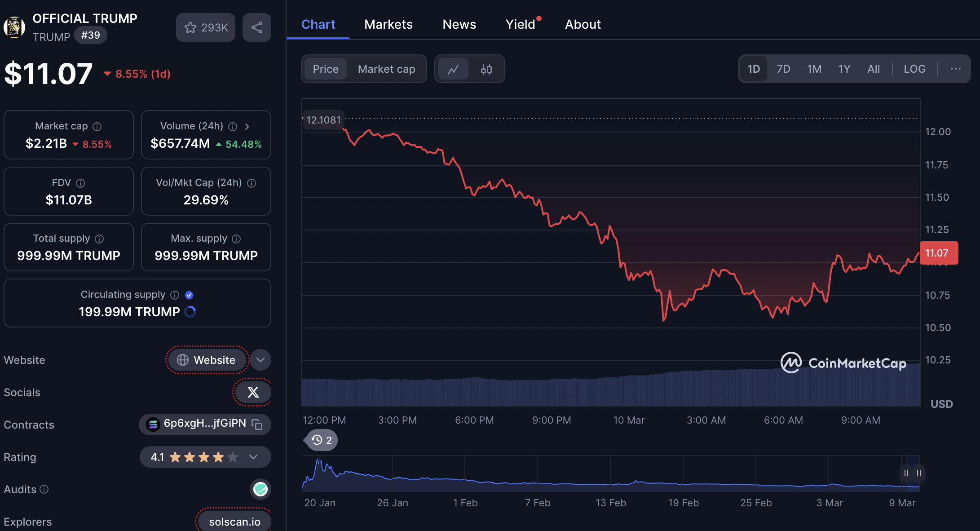
Task: Open Vol/Mkt Cap (24h) info icon
Action: (252, 183)
